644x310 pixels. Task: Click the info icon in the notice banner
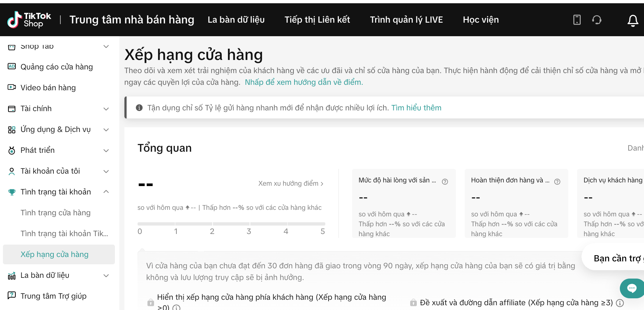139,107
